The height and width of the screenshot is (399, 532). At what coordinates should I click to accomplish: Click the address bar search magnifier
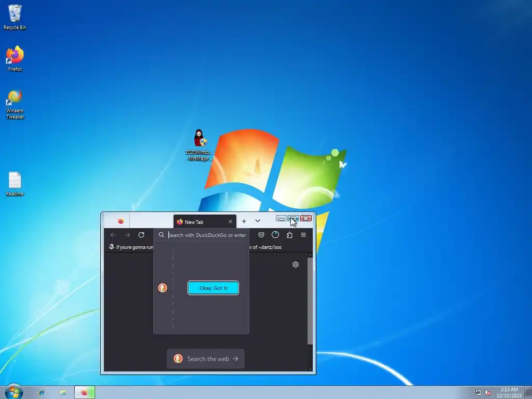(162, 235)
